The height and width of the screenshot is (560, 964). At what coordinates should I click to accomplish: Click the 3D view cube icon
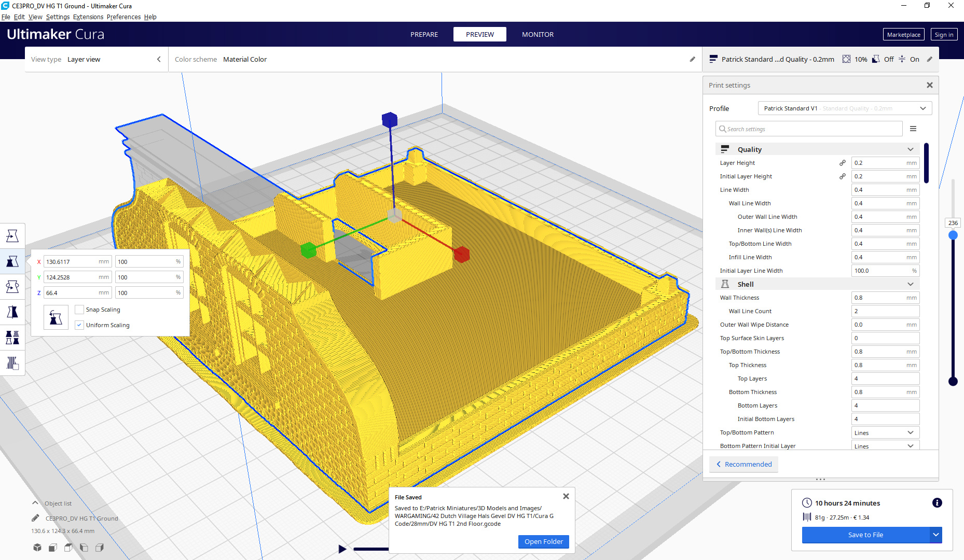37,548
